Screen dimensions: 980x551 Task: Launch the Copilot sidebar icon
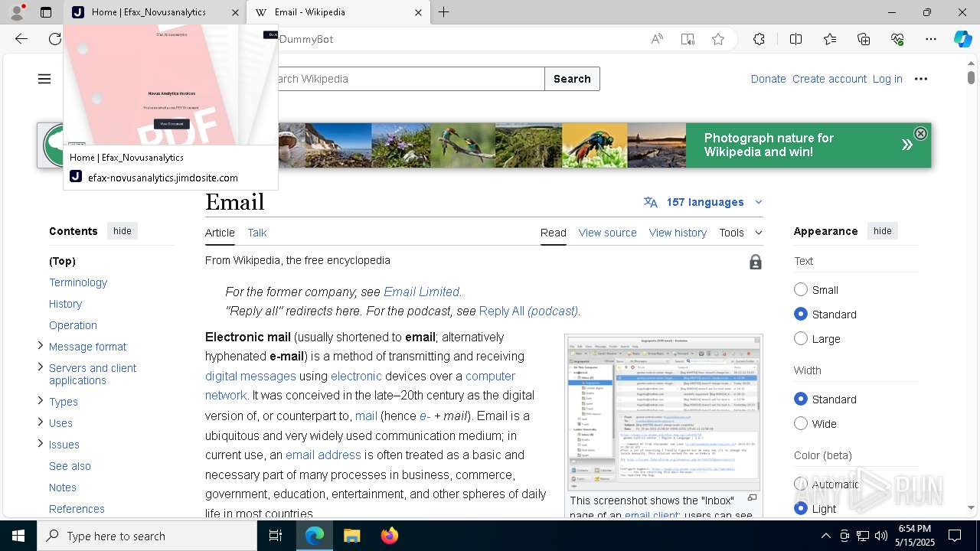click(962, 39)
